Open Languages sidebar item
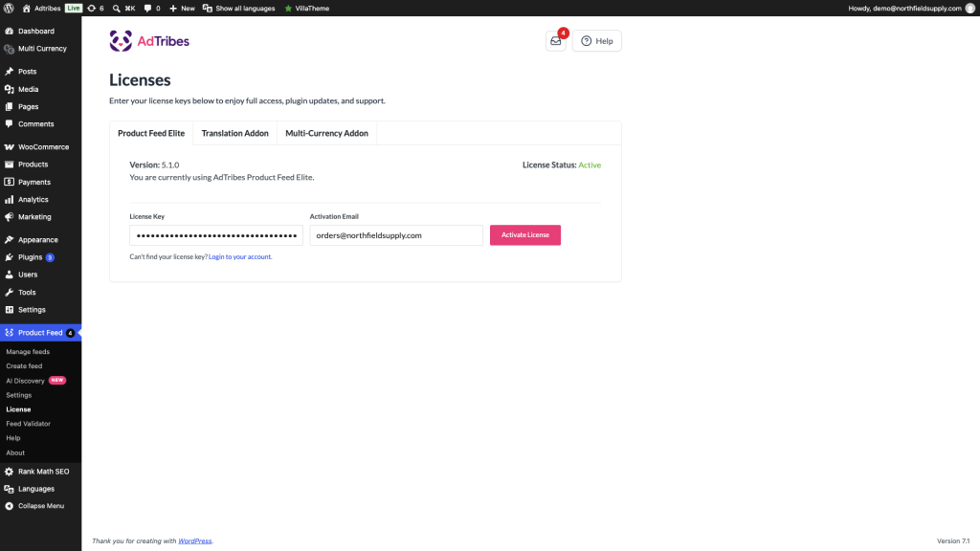Screen dimensions: 980x551 click(x=40, y=489)
